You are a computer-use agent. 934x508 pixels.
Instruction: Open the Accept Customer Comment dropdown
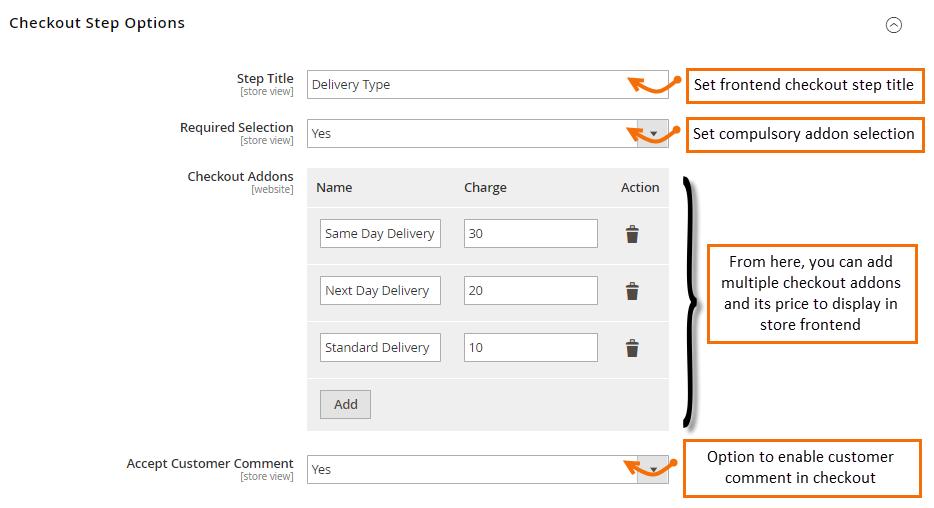tap(487, 469)
